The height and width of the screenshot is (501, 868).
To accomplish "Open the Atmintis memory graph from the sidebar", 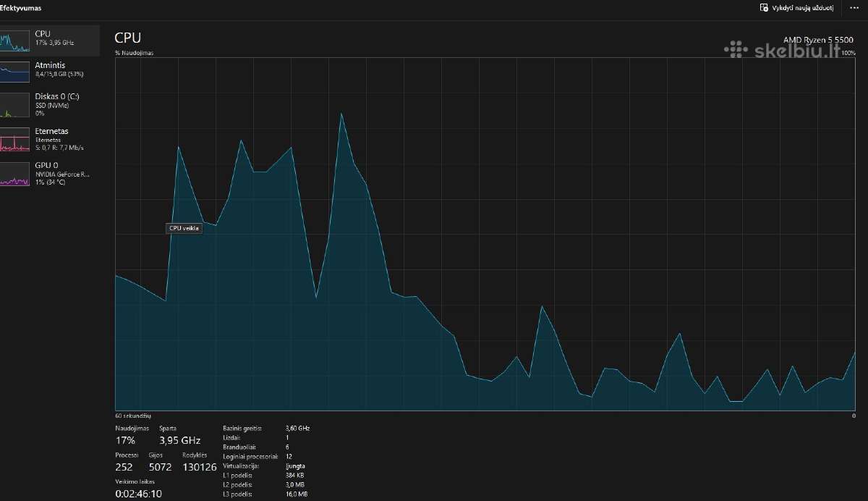I will [49, 72].
